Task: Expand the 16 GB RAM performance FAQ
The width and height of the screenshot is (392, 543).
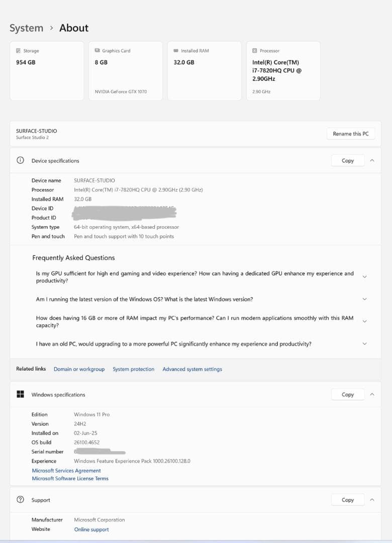Action: pyautogui.click(x=364, y=321)
